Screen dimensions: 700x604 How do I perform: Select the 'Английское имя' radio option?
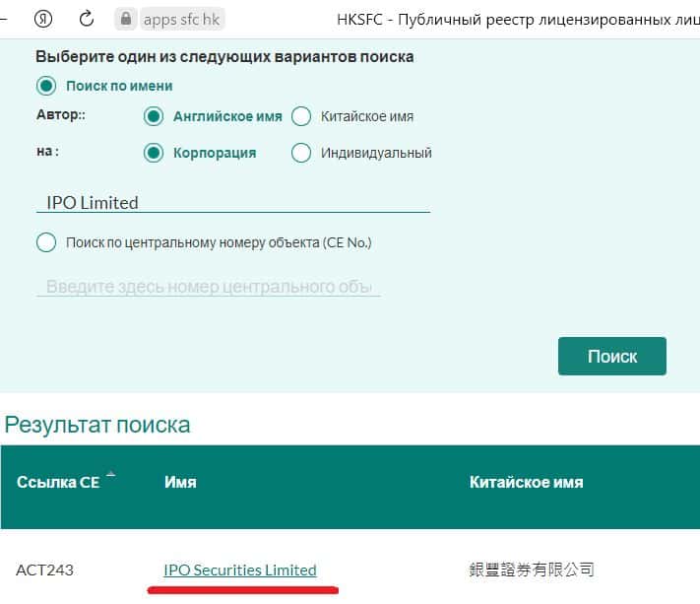point(154,116)
